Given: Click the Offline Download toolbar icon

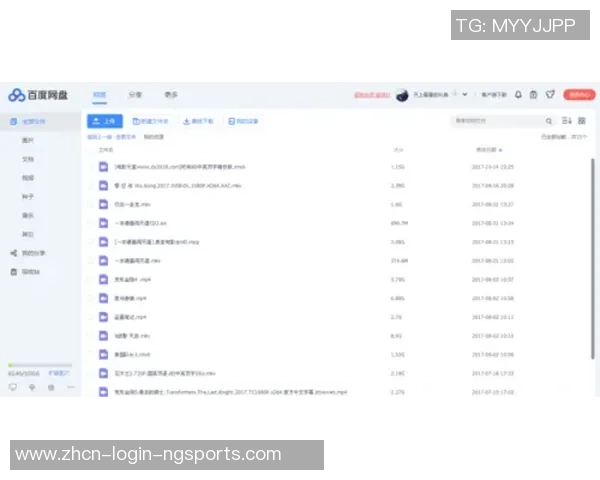Looking at the screenshot, I should click(186, 121).
